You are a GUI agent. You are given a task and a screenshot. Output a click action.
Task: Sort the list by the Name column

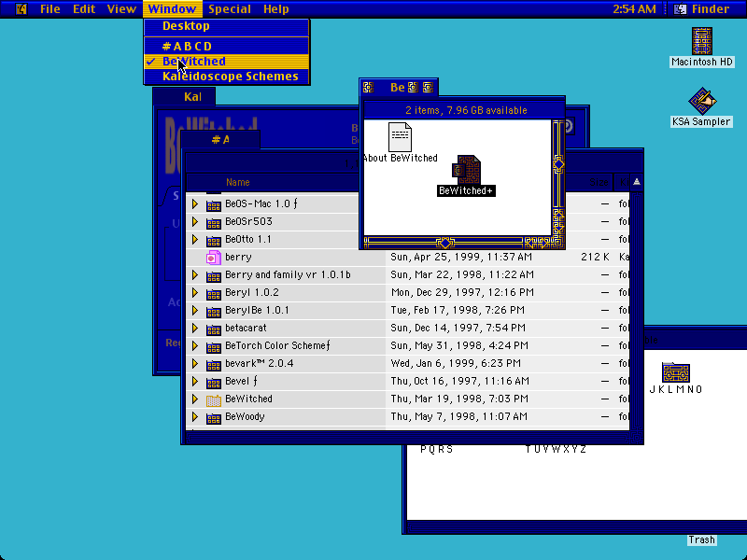coord(238,182)
